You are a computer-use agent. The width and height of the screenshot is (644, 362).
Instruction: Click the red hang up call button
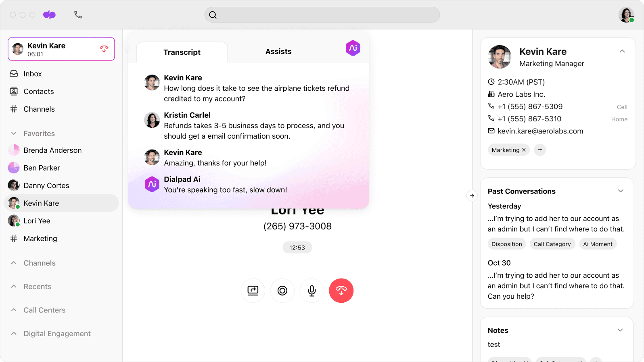pos(341,291)
